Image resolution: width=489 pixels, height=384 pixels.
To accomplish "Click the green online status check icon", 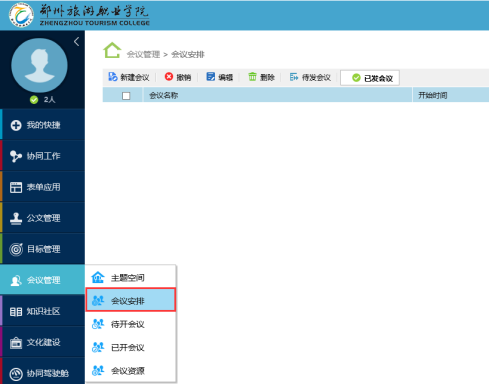I will (x=34, y=100).
